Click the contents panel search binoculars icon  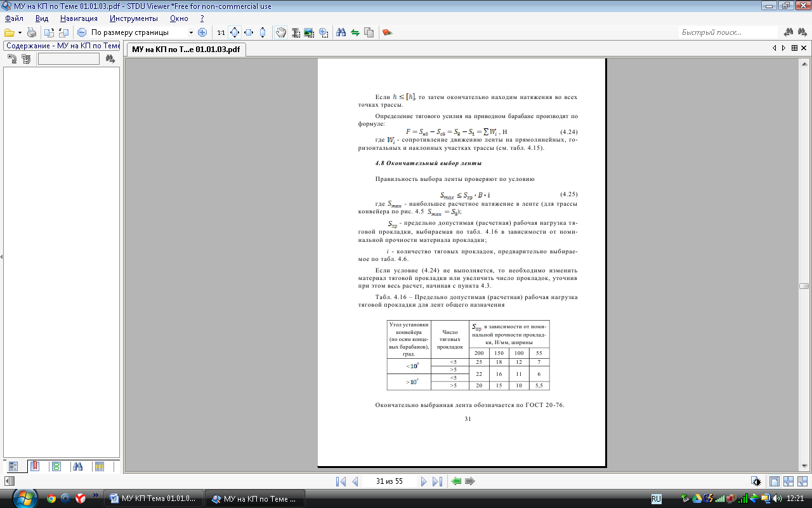[x=110, y=59]
